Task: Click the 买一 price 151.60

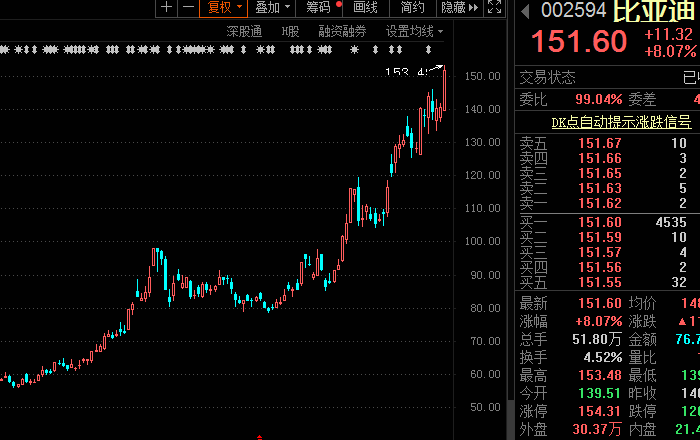Action: tap(600, 222)
